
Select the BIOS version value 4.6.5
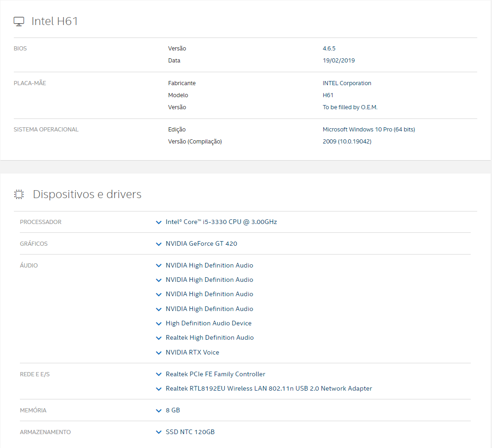(329, 48)
